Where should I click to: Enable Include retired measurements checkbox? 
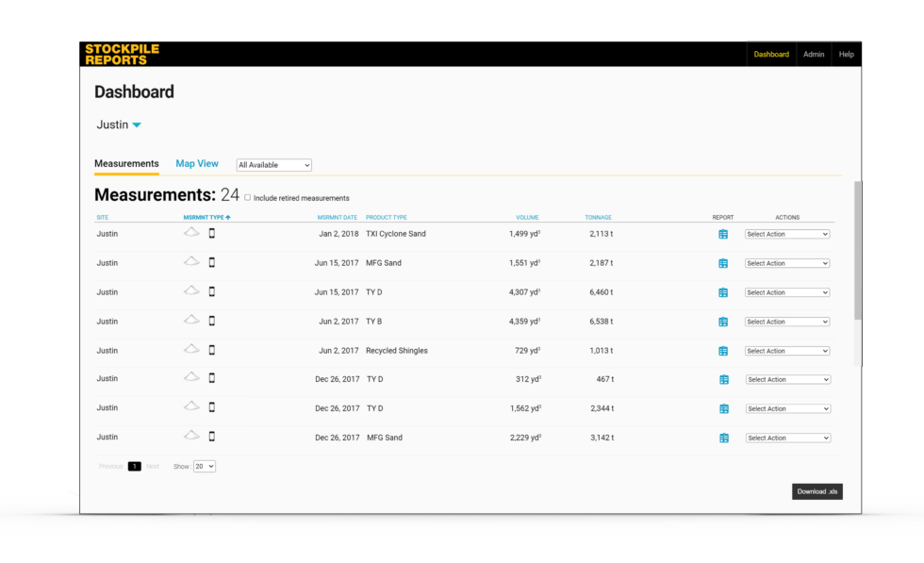(x=248, y=198)
